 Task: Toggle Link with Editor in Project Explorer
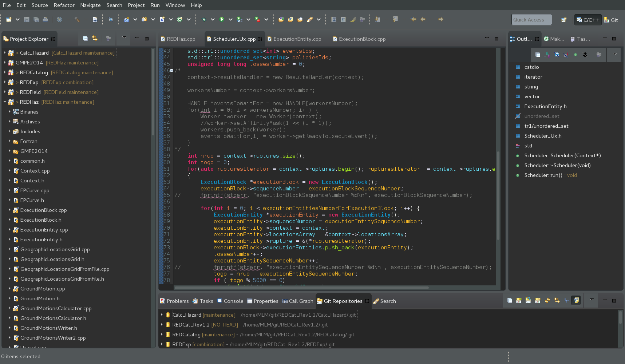coord(95,39)
